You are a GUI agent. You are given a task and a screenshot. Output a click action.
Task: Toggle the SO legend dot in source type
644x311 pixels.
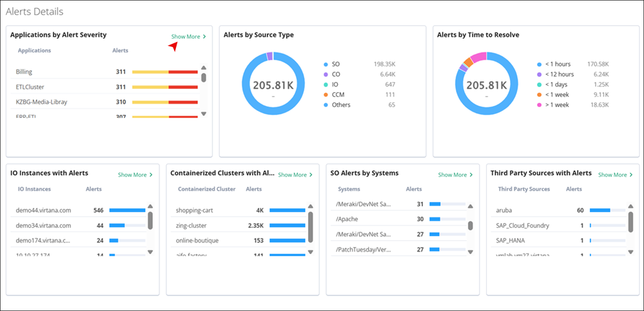[326, 65]
